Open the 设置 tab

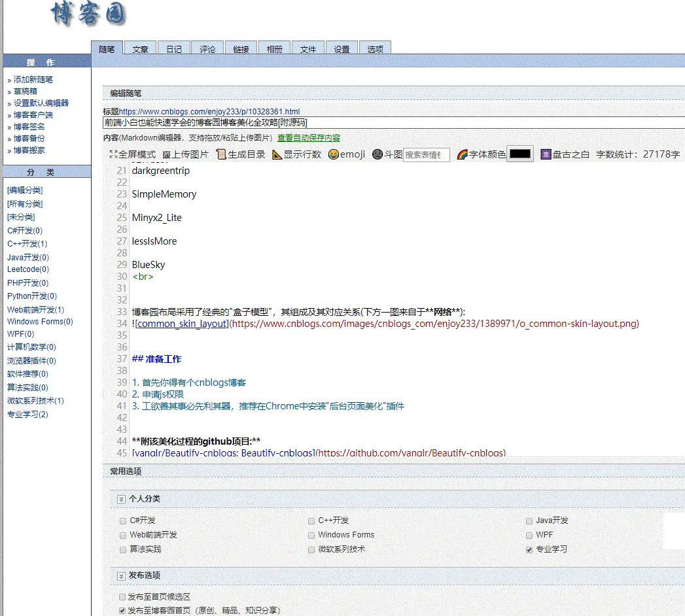coord(342,48)
